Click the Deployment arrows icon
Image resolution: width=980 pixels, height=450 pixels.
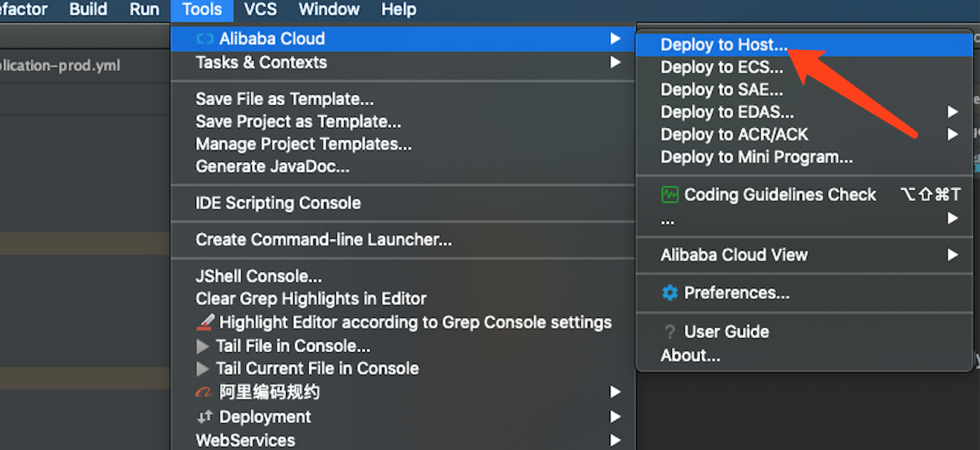[x=205, y=417]
